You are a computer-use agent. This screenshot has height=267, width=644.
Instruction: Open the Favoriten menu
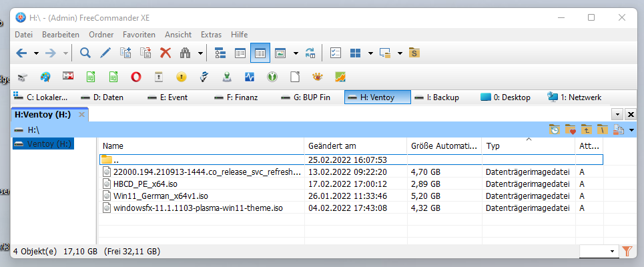139,35
